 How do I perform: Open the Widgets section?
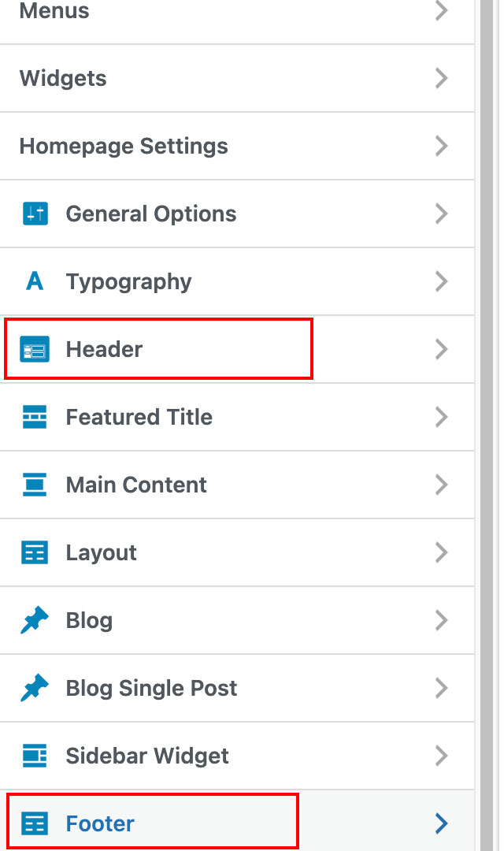(63, 78)
